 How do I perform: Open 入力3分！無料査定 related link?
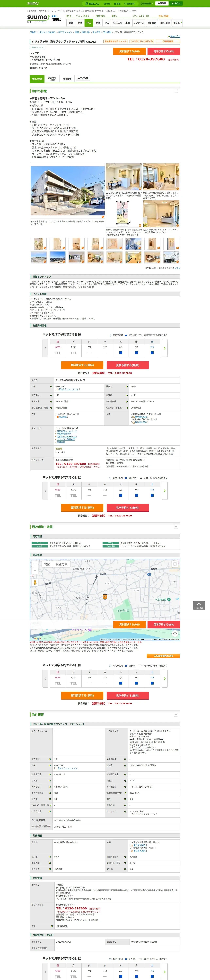point(66,439)
